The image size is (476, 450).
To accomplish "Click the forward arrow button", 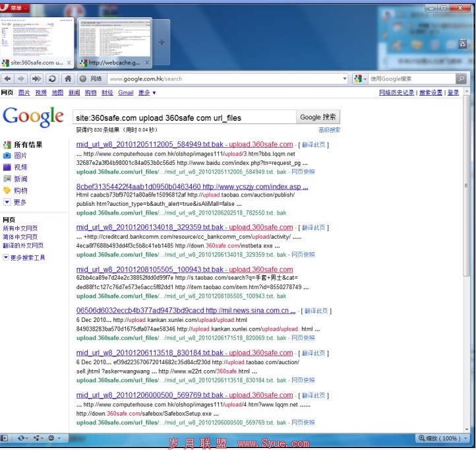I will pyautogui.click(x=21, y=79).
